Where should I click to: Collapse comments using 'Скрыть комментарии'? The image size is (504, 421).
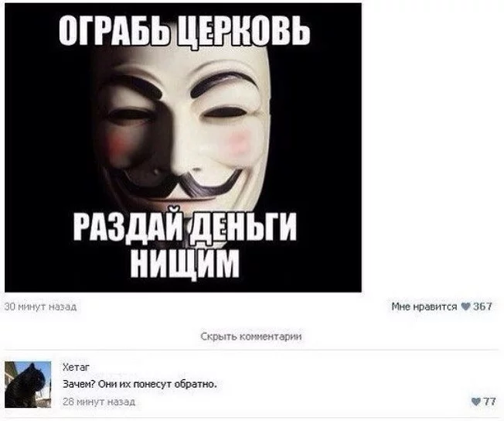click(251, 337)
